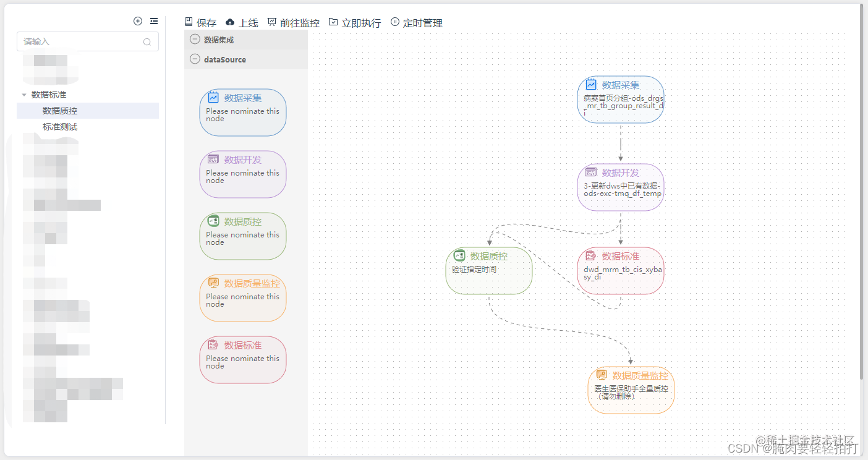Select 数据质量监控 node in palette
Image resolution: width=868 pixels, height=460 pixels.
[243, 298]
